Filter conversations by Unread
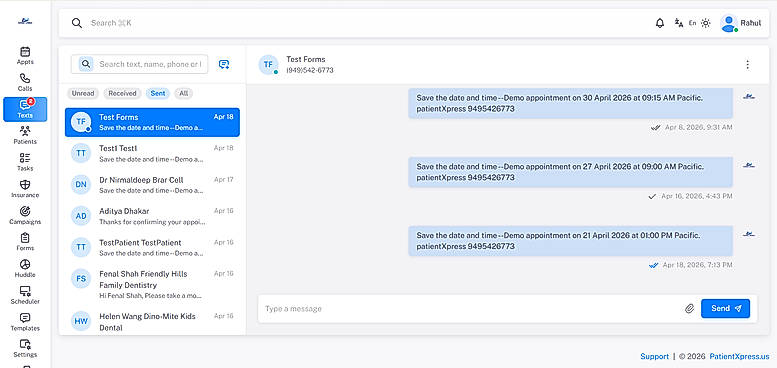The image size is (777, 368). pos(83,93)
